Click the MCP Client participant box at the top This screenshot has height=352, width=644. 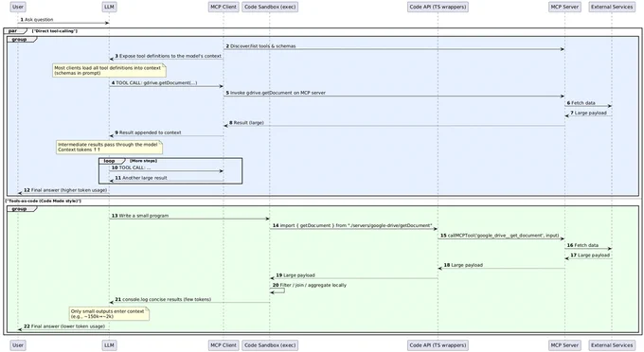[x=224, y=7]
